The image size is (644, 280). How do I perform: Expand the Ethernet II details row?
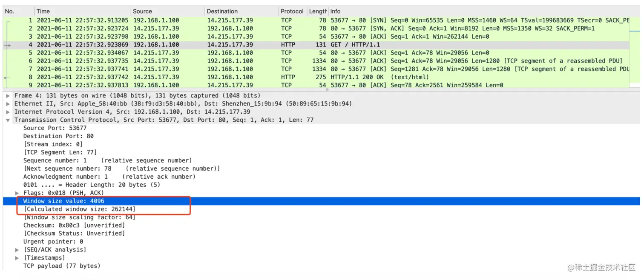click(x=8, y=104)
